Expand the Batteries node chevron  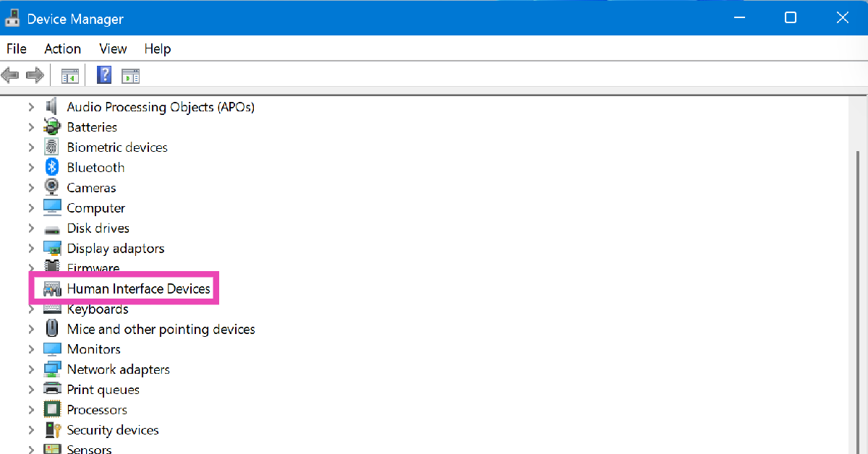coord(30,127)
